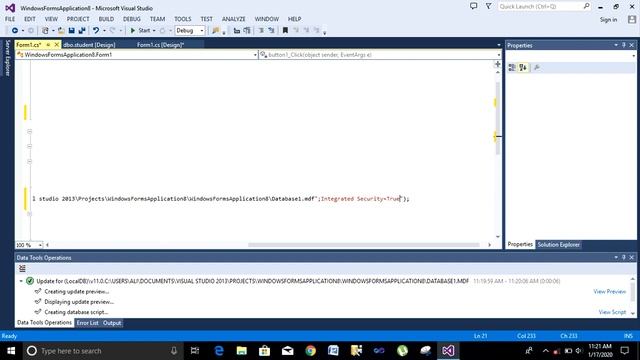The image size is (640, 360).
Task: Open File Explorer from the taskbar
Action: (x=242, y=351)
